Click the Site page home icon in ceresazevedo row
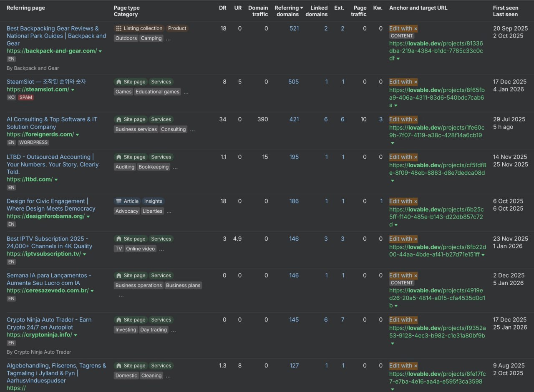The width and height of the screenshot is (534, 392). coord(119,275)
